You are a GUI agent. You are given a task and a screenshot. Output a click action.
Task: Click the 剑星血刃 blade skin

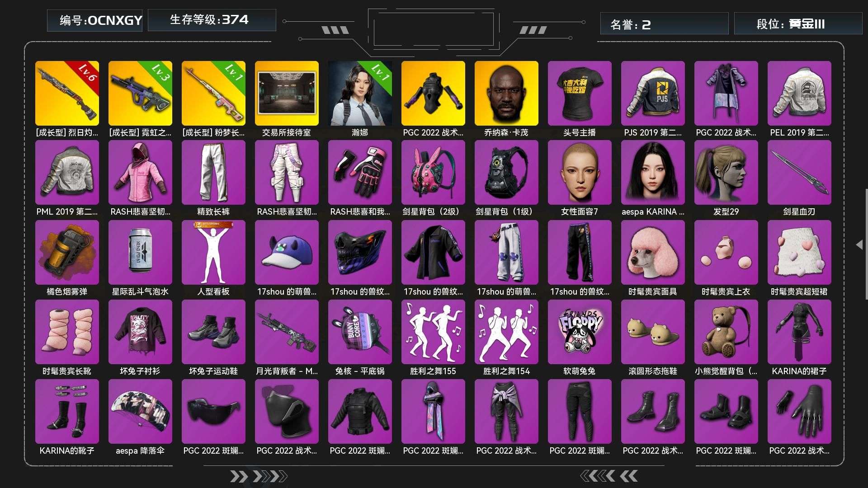tap(799, 172)
